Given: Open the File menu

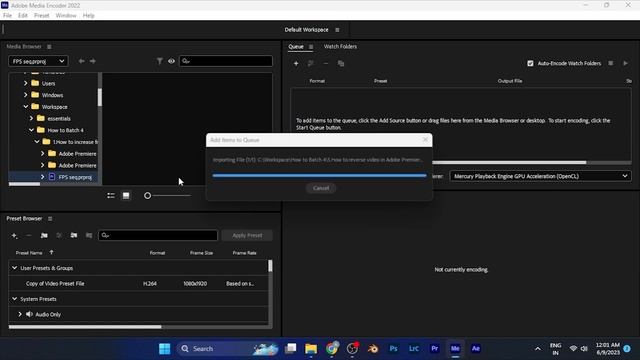Looking at the screenshot, I should (7, 16).
